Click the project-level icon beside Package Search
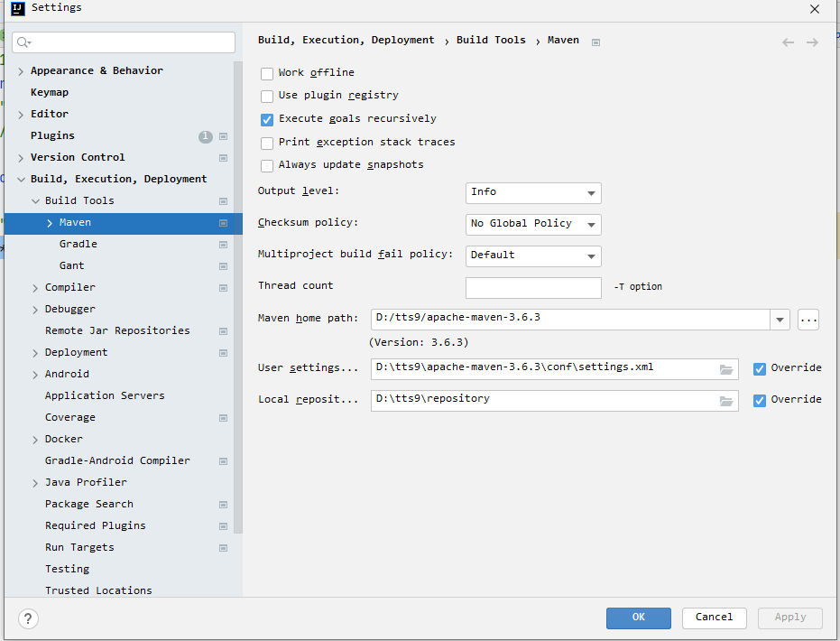This screenshot has width=840, height=641. click(x=224, y=505)
